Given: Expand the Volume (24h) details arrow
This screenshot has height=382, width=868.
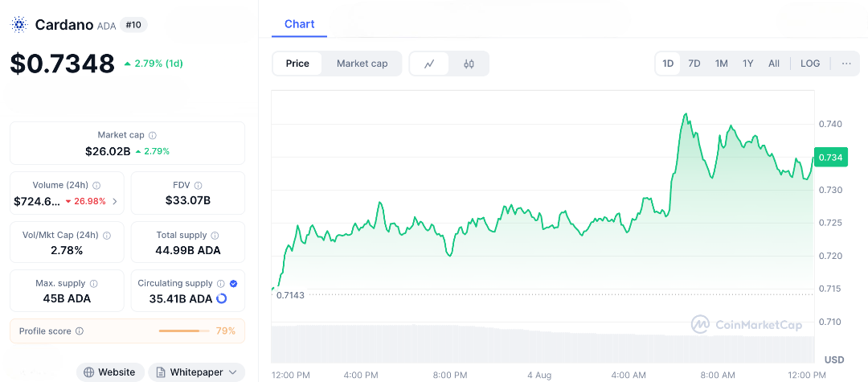Looking at the screenshot, I should (115, 201).
